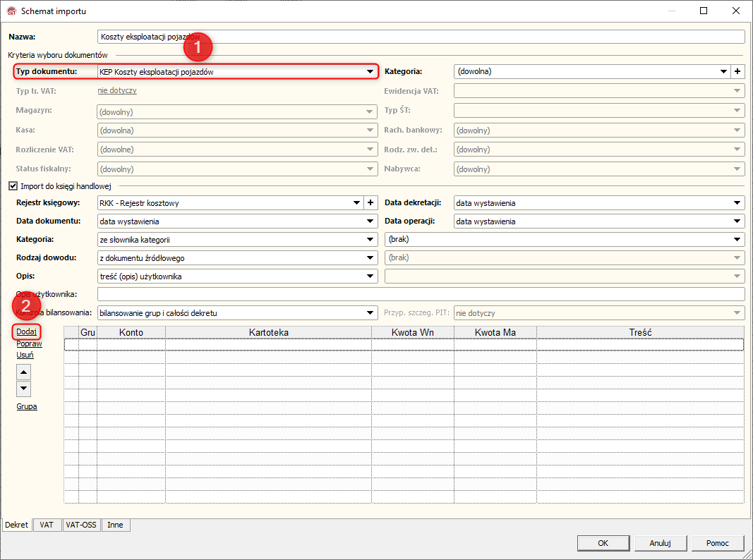The width and height of the screenshot is (753, 560).
Task: Expand Kontrola bilansowania combo box
Action: 369,312
